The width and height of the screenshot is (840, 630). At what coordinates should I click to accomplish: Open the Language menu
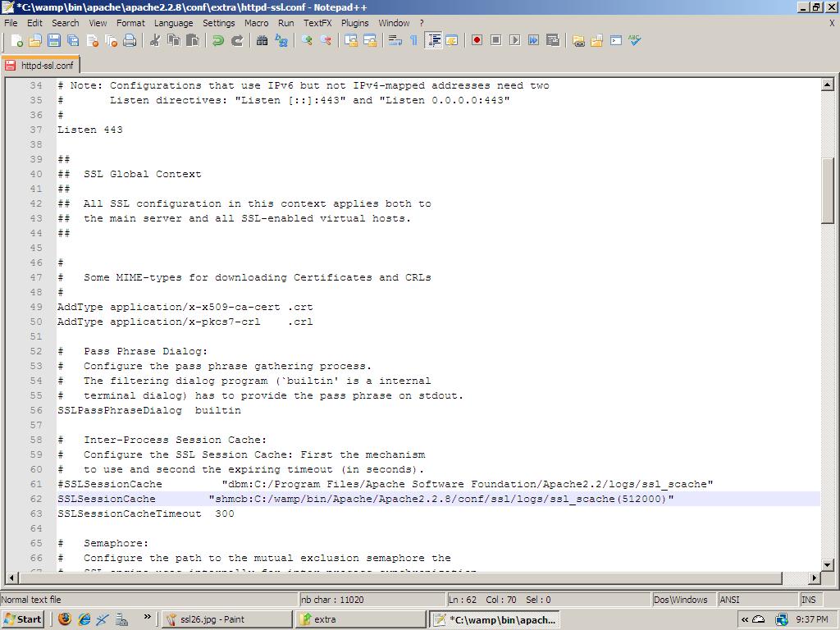point(173,23)
